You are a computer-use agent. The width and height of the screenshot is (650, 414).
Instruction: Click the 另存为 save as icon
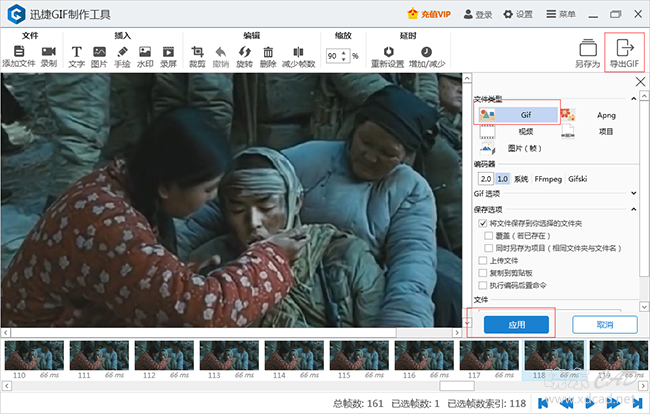(588, 48)
